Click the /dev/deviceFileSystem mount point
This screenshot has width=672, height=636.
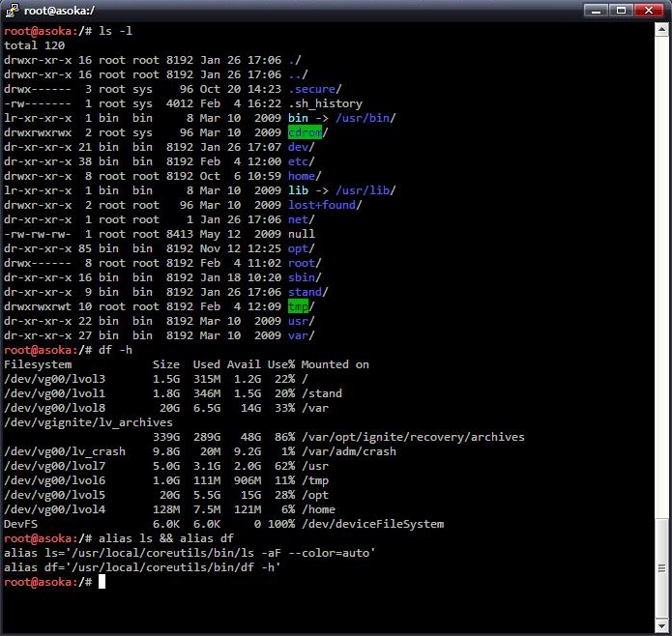coord(372,524)
